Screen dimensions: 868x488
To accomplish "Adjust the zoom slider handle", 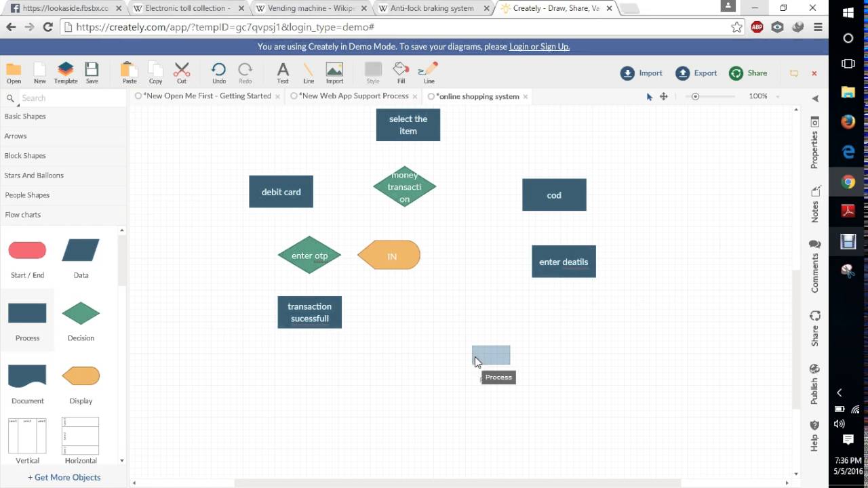I will [x=695, y=97].
